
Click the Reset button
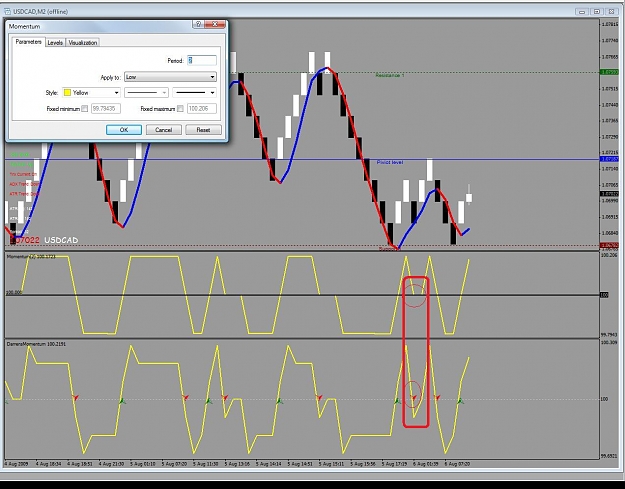[203, 130]
